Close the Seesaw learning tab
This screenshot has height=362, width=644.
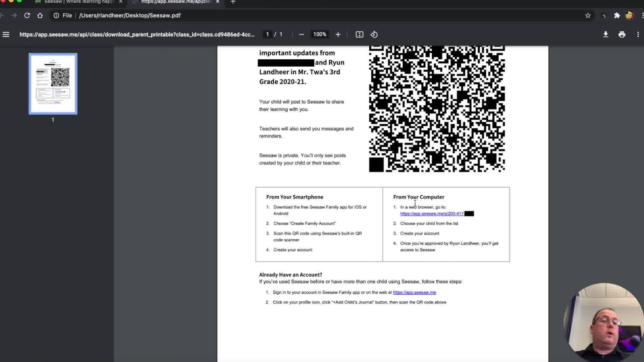[121, 2]
